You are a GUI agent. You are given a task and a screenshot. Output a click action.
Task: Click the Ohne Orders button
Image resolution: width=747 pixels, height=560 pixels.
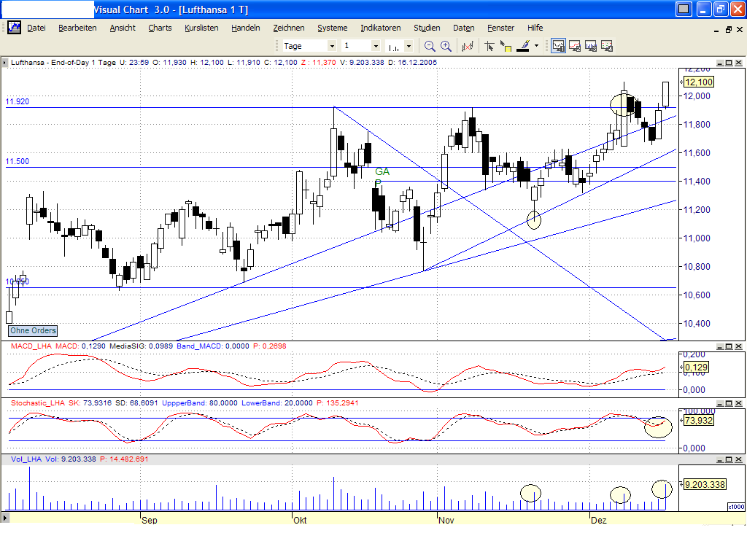point(32,330)
